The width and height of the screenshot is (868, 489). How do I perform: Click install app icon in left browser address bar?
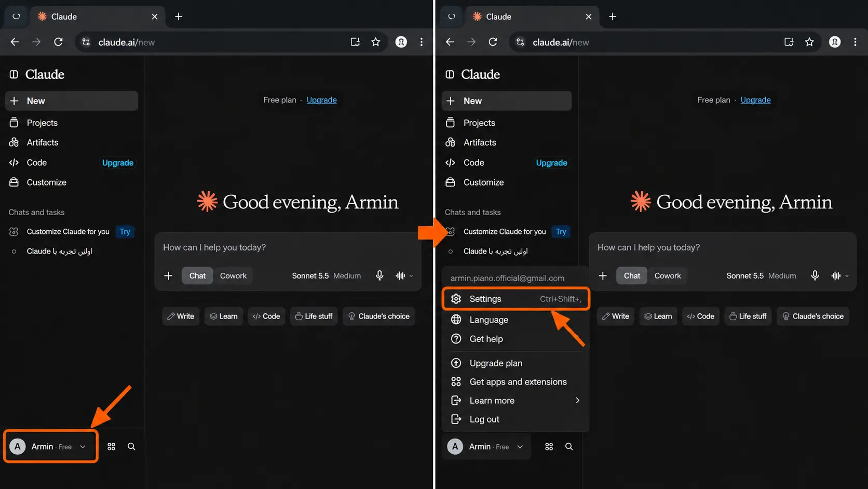point(355,42)
